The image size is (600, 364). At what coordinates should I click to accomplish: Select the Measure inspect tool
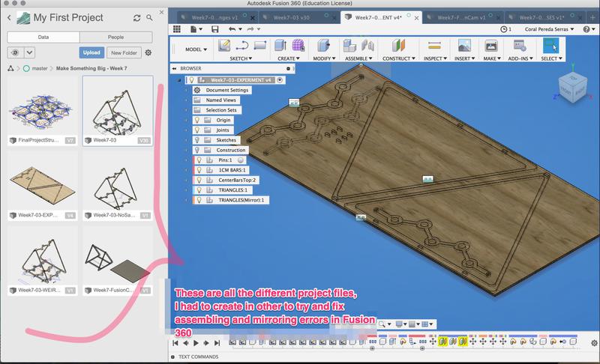pos(435,46)
